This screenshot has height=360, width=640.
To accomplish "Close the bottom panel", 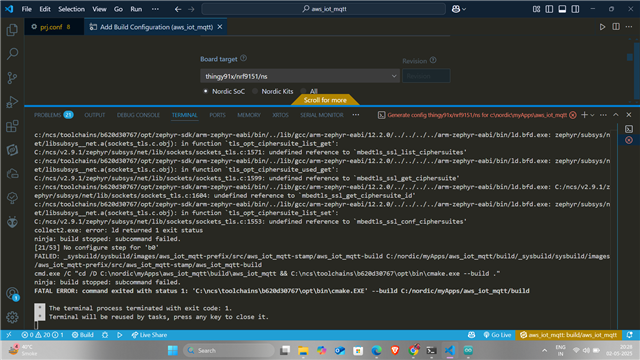I will coord(629,115).
